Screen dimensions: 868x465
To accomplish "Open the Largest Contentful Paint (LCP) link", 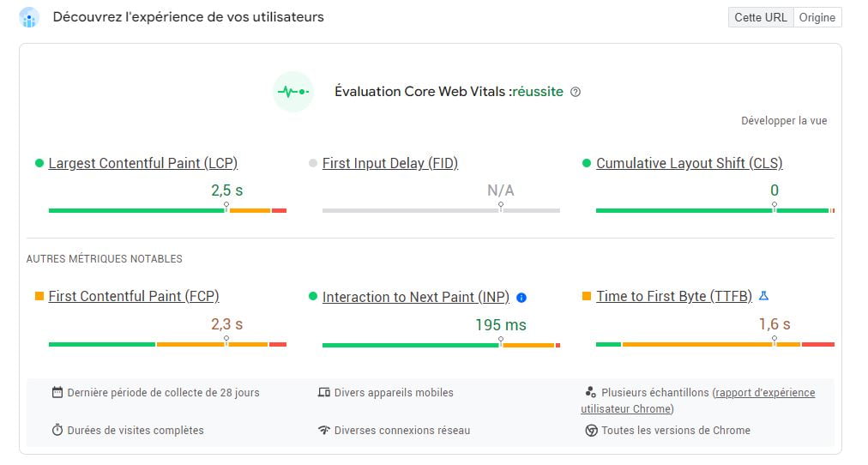I will tap(142, 163).
